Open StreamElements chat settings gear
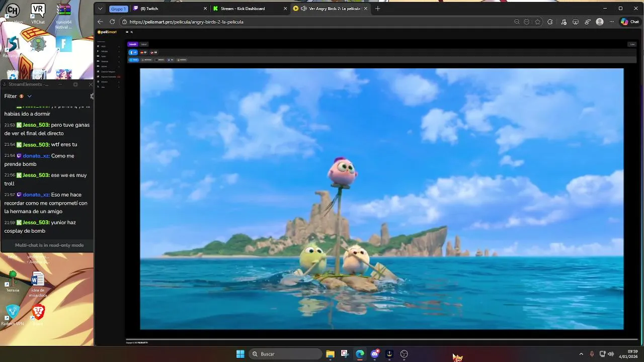644x362 pixels. click(x=91, y=96)
